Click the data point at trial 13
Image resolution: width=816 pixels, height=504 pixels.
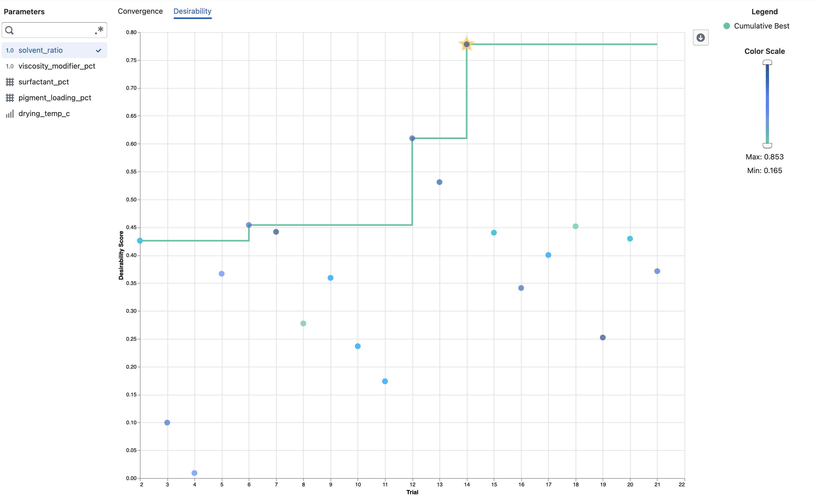click(439, 182)
